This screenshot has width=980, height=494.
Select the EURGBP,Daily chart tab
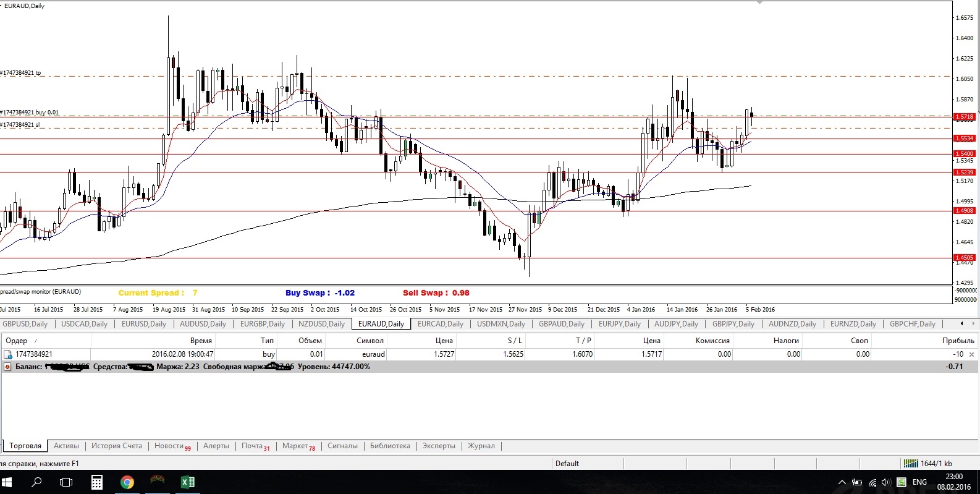point(263,324)
